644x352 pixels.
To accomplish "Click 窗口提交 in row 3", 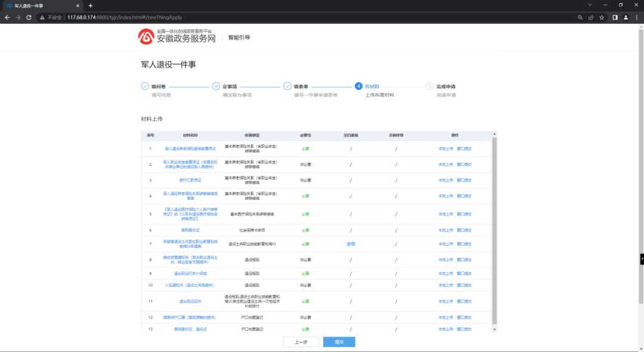I will pos(464,180).
